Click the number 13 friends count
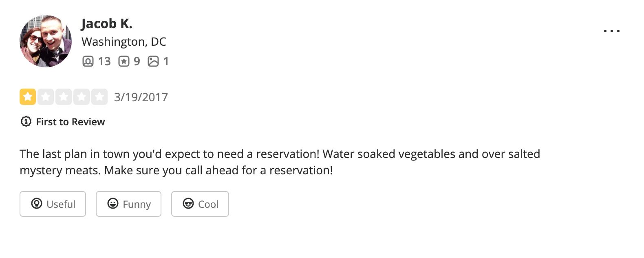 [104, 61]
